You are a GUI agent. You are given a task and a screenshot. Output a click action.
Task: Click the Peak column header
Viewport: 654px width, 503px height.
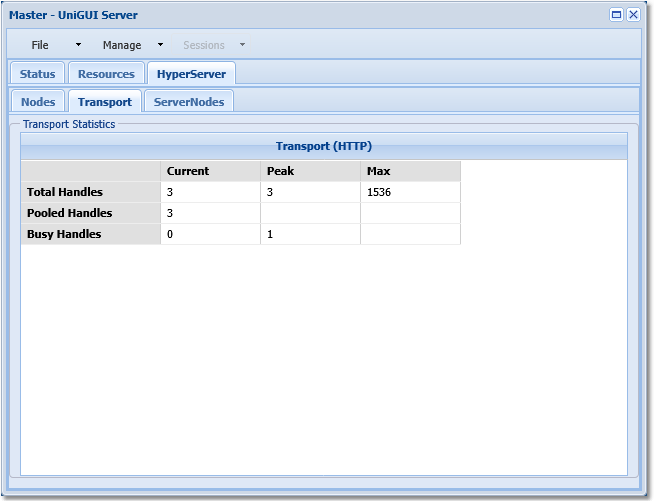pos(310,171)
